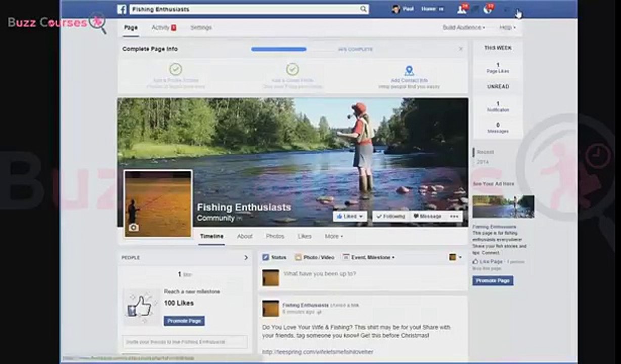Image resolution: width=621 pixels, height=364 pixels.
Task: Close the Complete Page Info panel
Action: 461,49
